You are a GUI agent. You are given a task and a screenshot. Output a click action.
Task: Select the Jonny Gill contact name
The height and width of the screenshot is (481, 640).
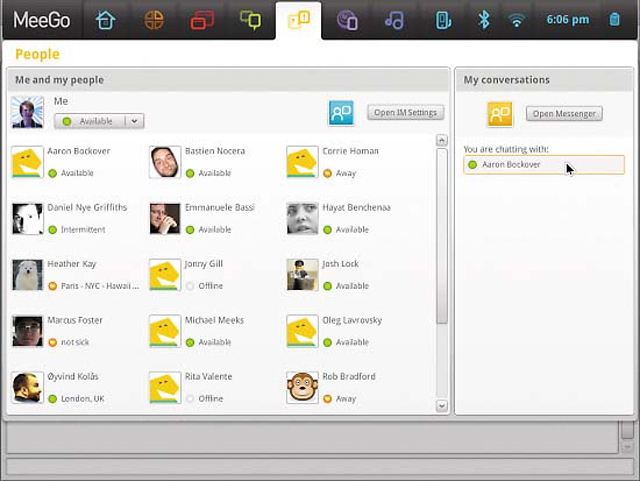click(204, 264)
